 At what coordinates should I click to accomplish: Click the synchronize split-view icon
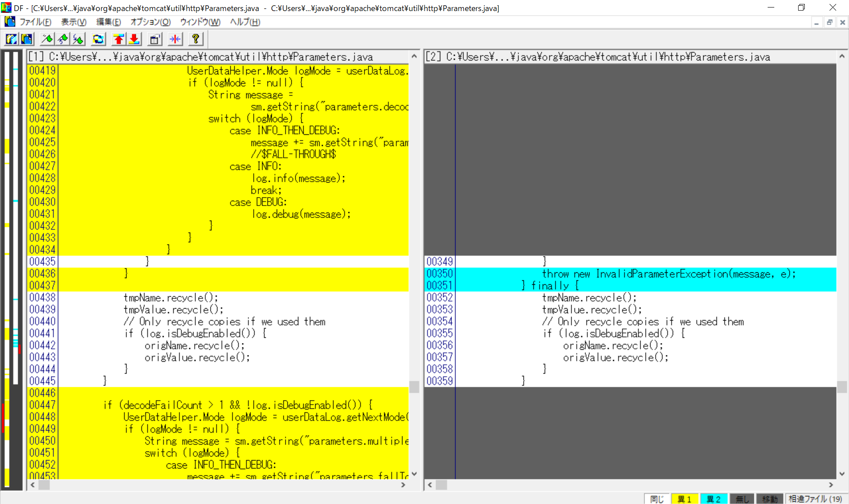click(x=175, y=39)
